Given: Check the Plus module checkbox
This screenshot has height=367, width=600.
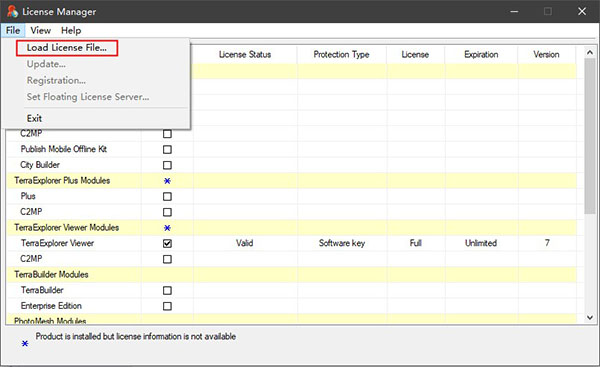Looking at the screenshot, I should 167,196.
